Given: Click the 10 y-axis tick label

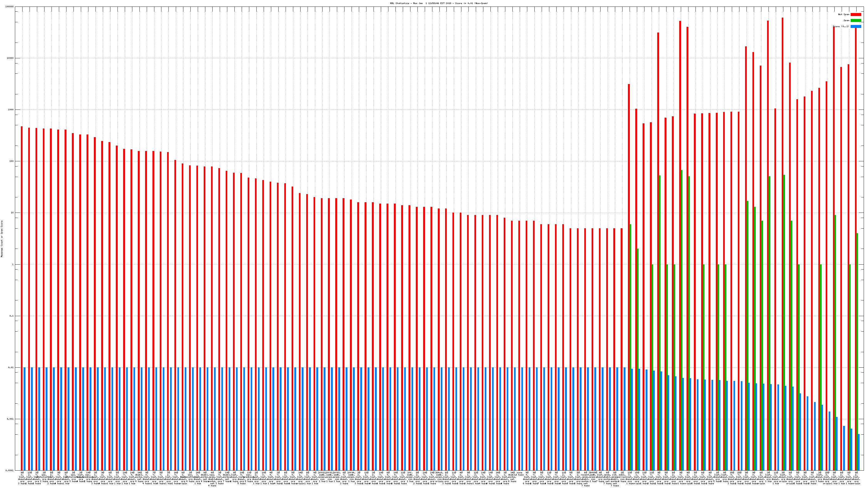Looking at the screenshot, I should 13,213.
